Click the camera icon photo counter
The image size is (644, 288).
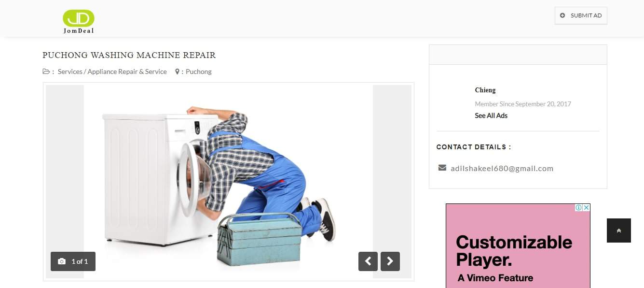(73, 261)
